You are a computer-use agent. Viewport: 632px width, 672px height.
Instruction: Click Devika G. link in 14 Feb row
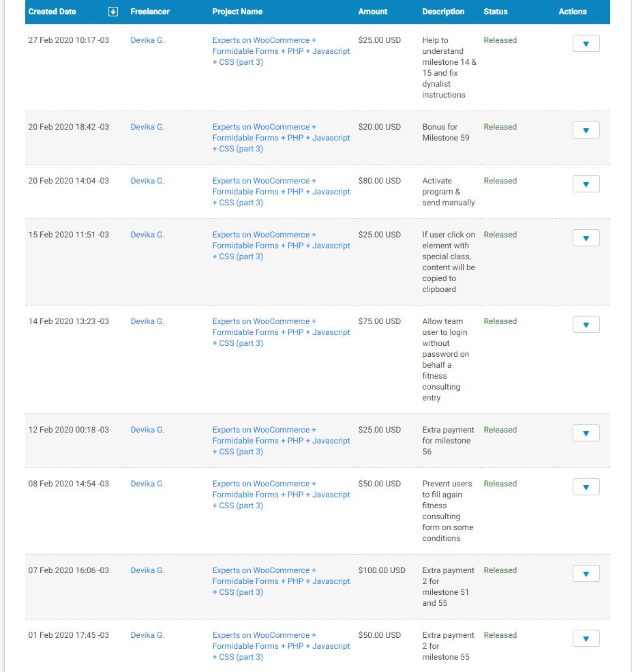tap(147, 321)
